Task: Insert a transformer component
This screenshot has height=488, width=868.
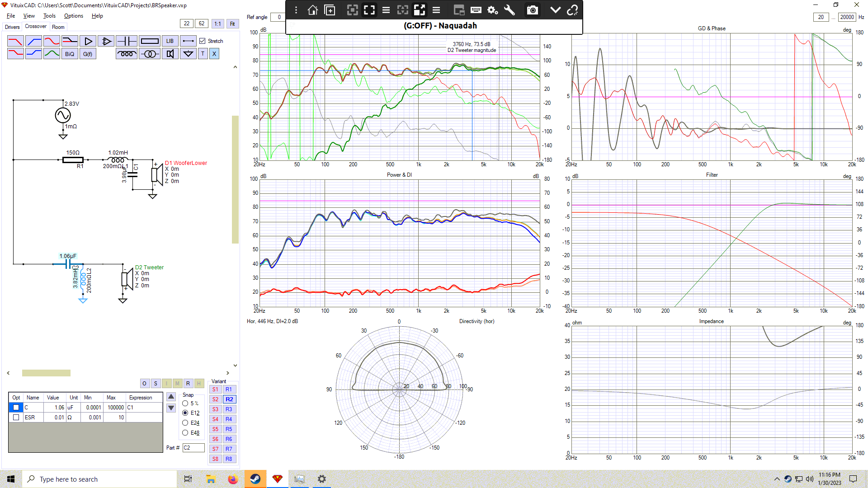Action: pos(150,54)
